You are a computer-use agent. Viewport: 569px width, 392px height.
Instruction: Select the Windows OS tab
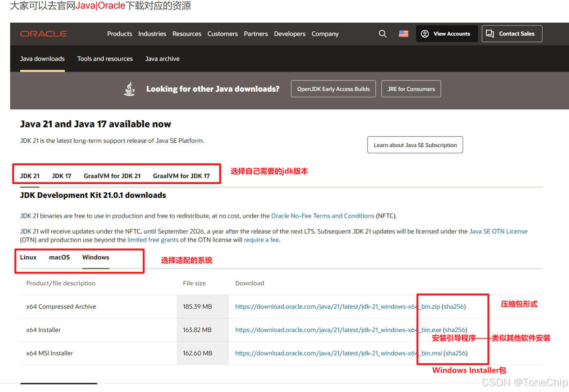tap(96, 257)
